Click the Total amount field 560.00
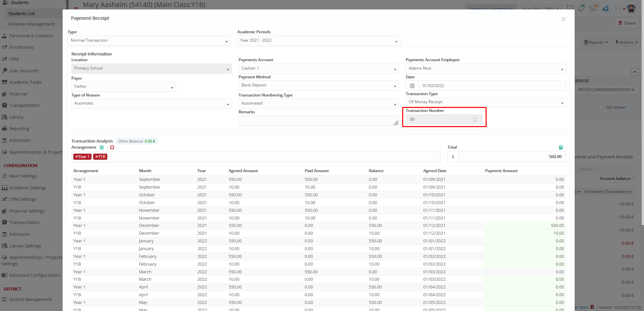This screenshot has width=644, height=311. coord(512,157)
